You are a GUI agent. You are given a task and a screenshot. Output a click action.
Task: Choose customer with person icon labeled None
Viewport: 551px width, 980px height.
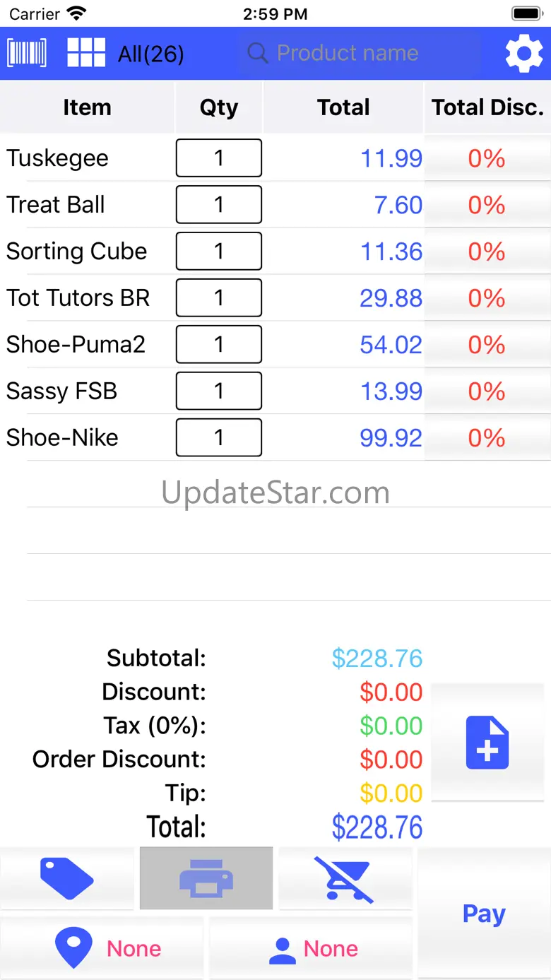(311, 948)
